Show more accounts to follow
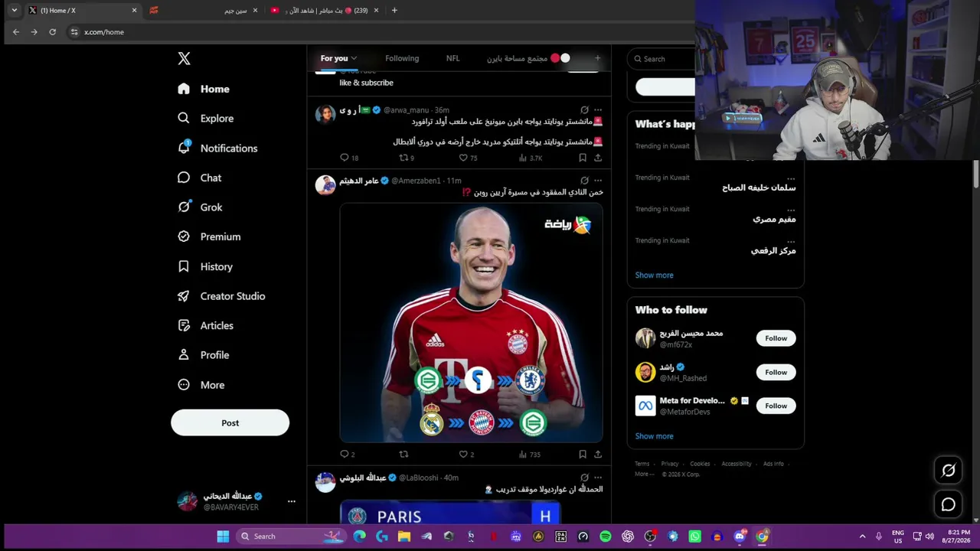 click(654, 436)
